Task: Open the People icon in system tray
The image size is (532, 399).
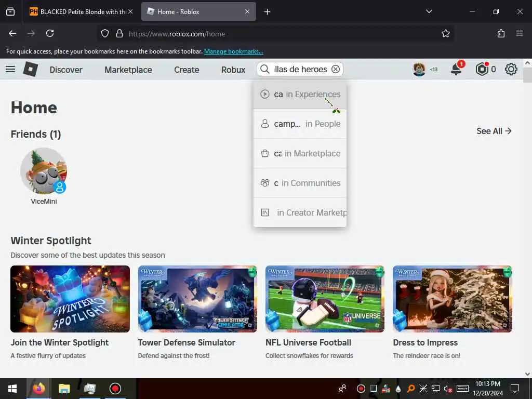Action: click(x=342, y=388)
